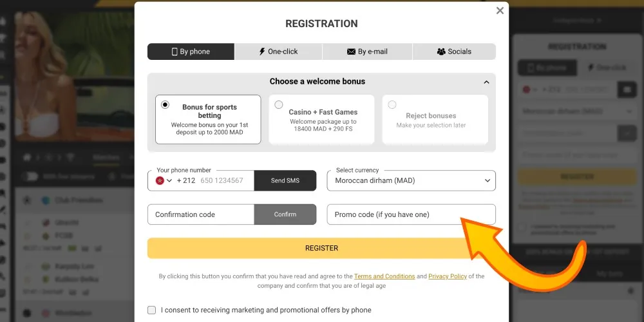Open the Terms and Conditions link
The width and height of the screenshot is (644, 322).
384,276
